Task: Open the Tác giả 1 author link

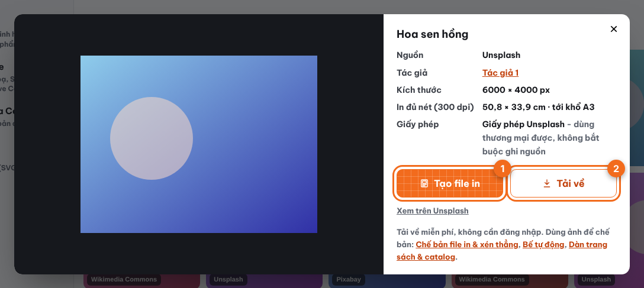Action: 500,73
